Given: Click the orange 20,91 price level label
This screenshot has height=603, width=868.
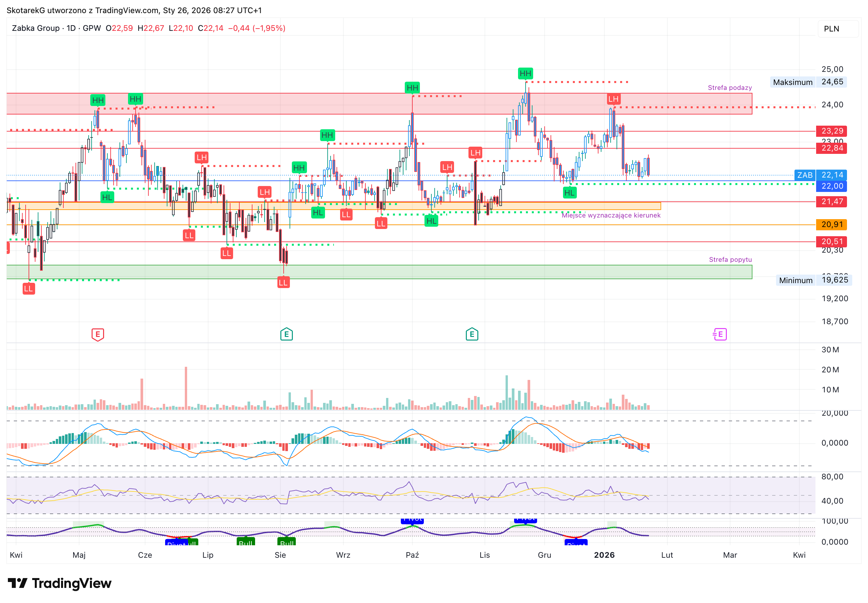Looking at the screenshot, I should 831,224.
